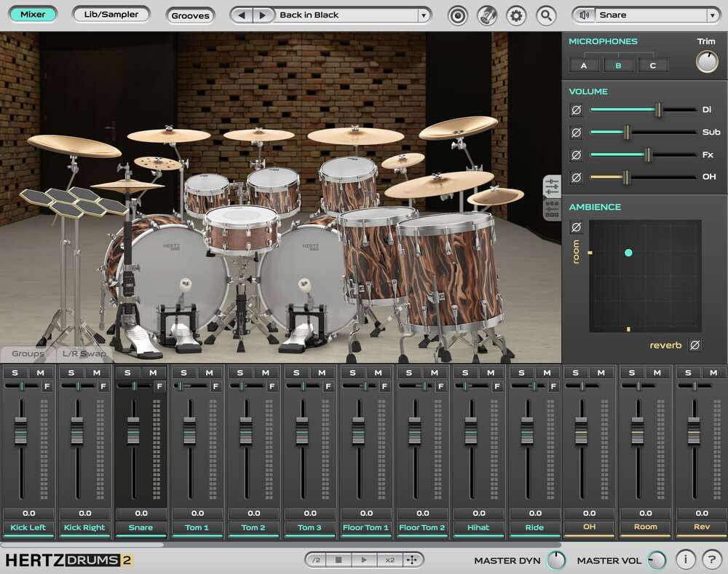
Task: Open the info icon near the Master Vol knob
Action: click(x=685, y=559)
